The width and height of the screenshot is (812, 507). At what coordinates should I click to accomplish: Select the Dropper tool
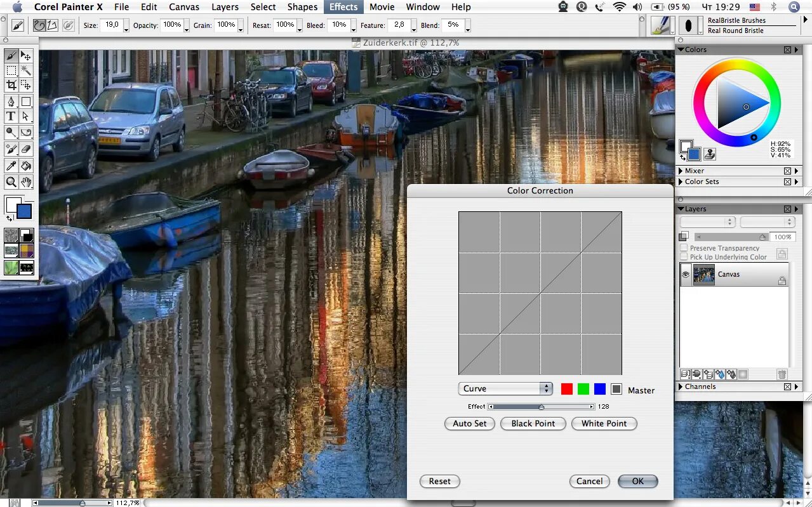point(11,166)
